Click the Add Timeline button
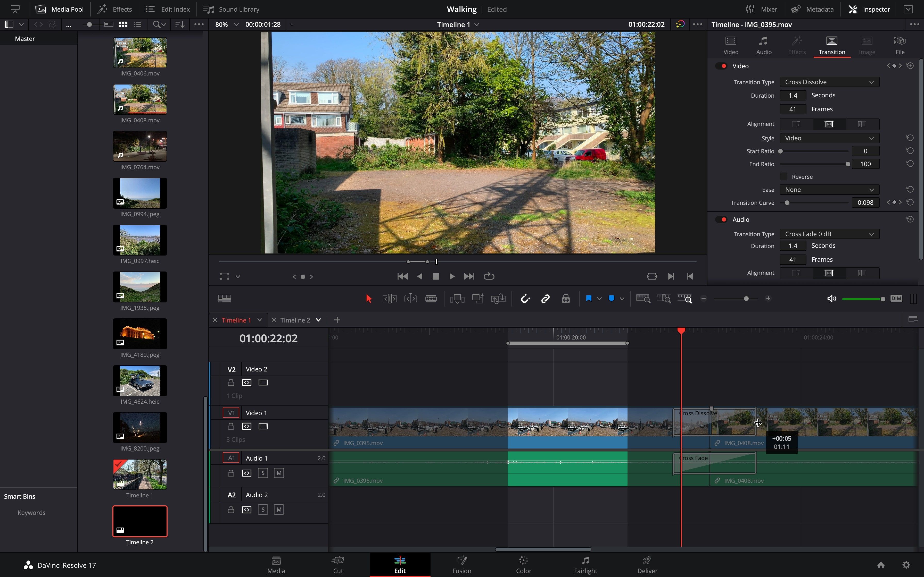The width and height of the screenshot is (924, 577). click(x=337, y=320)
